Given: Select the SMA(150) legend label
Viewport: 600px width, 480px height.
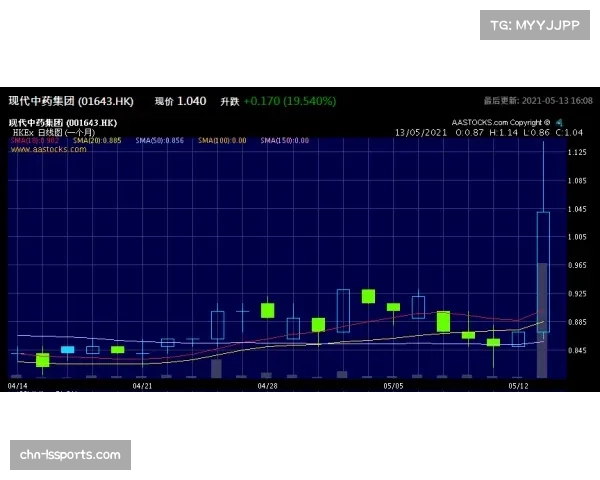Looking at the screenshot, I should tap(284, 141).
